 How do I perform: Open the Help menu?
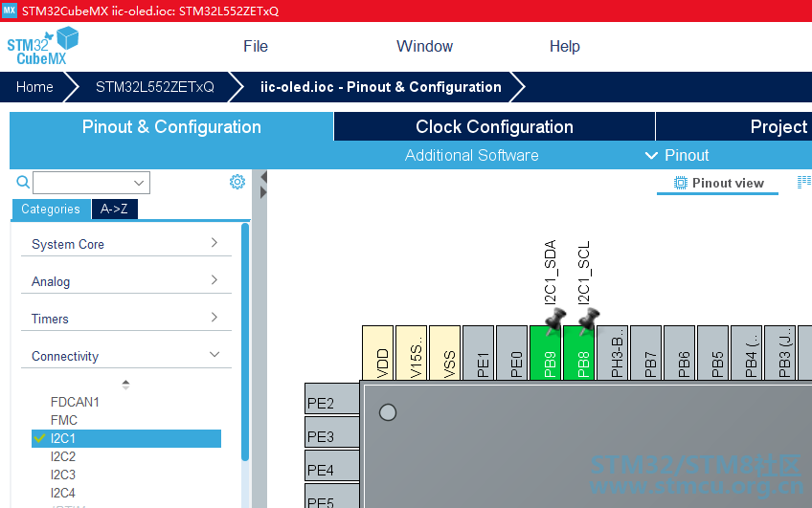pos(564,46)
